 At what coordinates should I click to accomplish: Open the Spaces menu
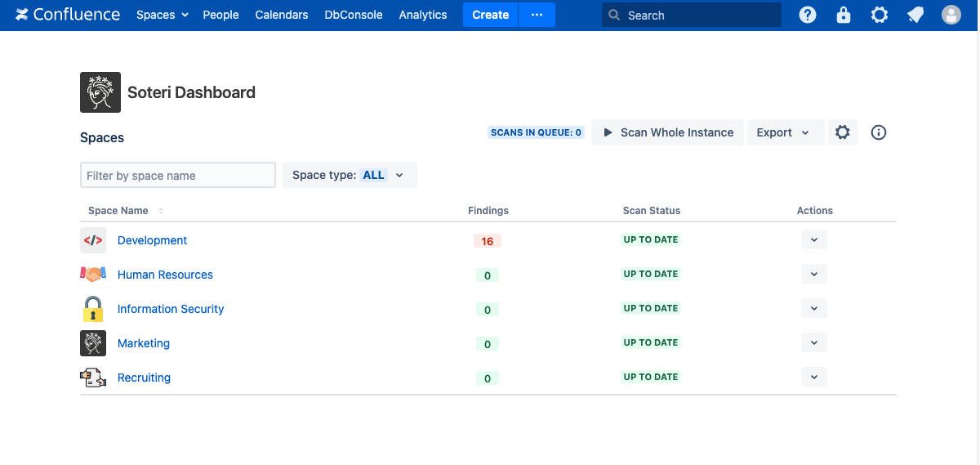pyautogui.click(x=162, y=15)
